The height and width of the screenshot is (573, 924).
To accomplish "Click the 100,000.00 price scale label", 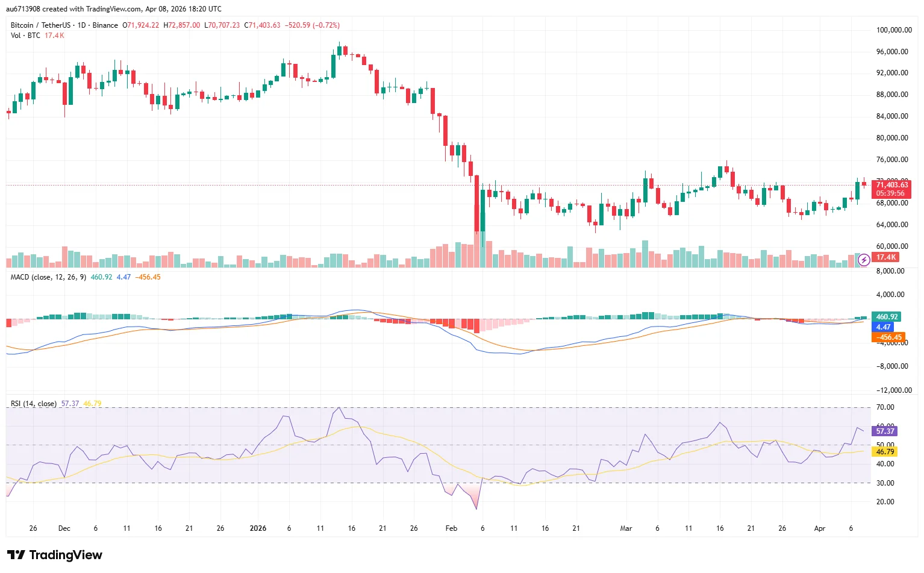I will (x=892, y=30).
